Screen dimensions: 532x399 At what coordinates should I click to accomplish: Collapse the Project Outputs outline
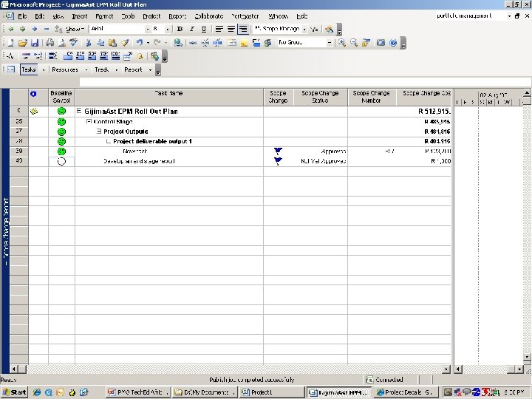(x=99, y=131)
